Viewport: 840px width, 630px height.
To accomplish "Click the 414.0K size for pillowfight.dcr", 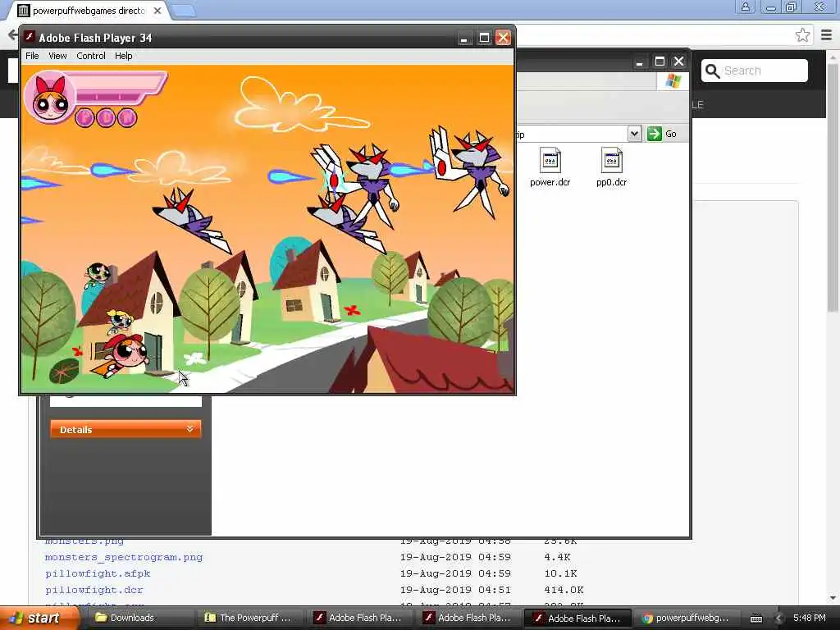I will point(564,590).
